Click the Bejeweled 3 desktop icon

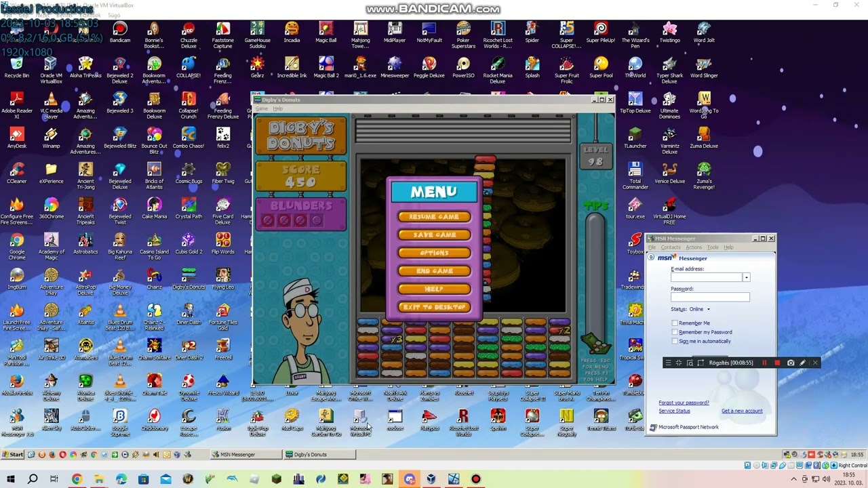click(x=120, y=103)
